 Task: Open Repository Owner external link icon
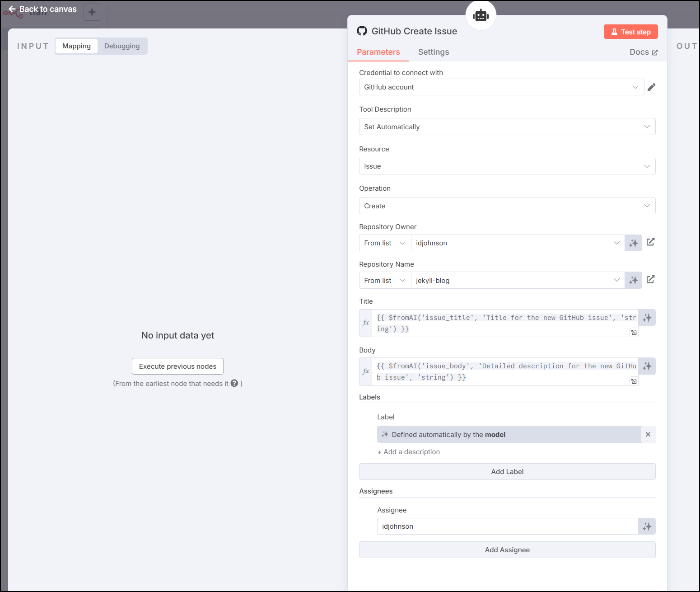point(650,242)
